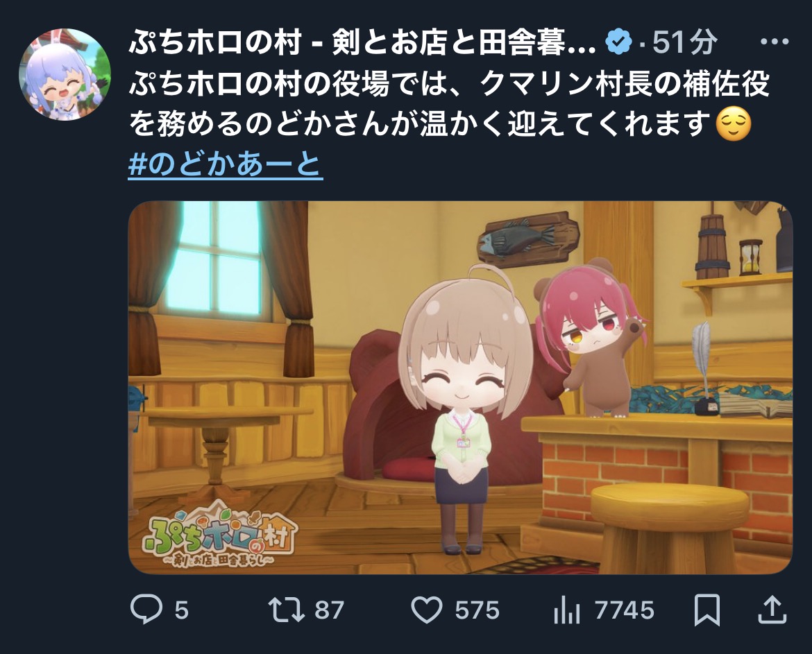Open account name ぷちホロの村
The image size is (812, 654).
click(x=362, y=42)
